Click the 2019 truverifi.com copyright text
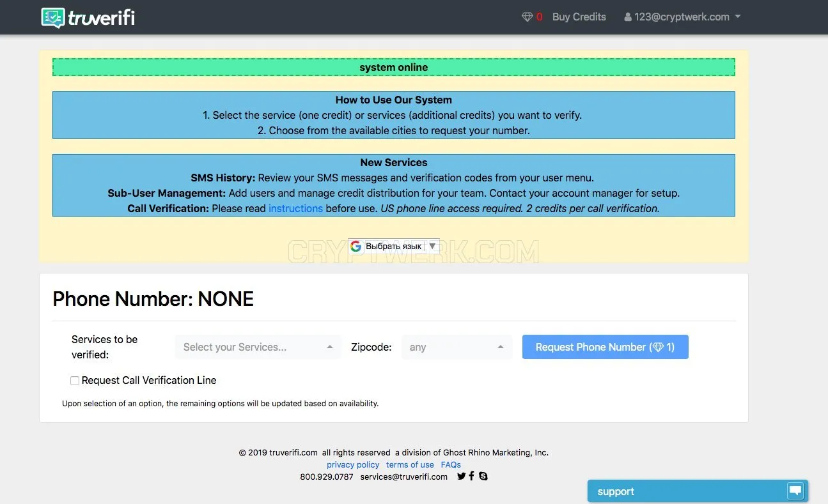Viewport: 828px width, 504px height. point(278,452)
